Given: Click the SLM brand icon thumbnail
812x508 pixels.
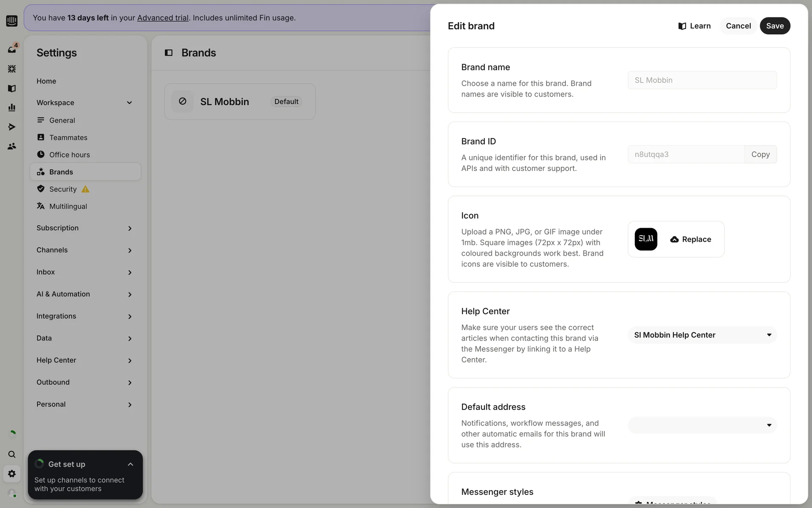Looking at the screenshot, I should [x=645, y=239].
